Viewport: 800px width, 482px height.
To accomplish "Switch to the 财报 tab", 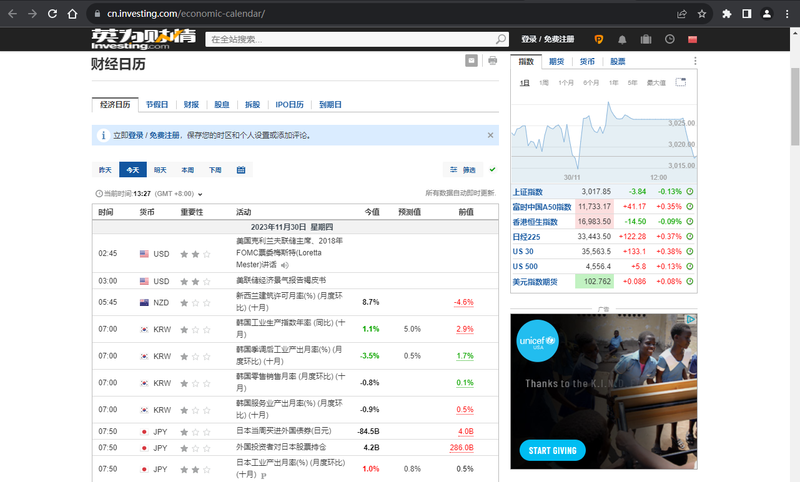I will click(x=191, y=105).
